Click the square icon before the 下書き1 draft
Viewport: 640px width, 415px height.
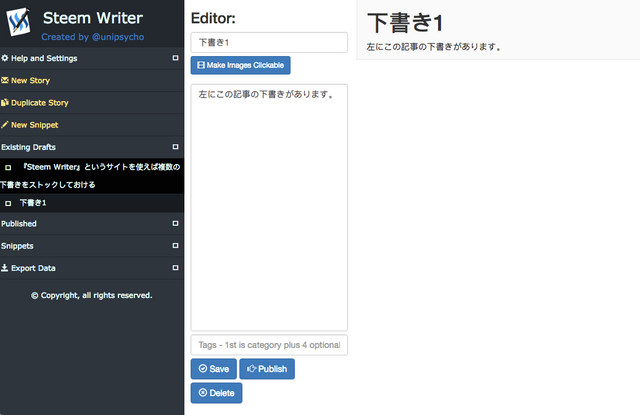(x=8, y=203)
